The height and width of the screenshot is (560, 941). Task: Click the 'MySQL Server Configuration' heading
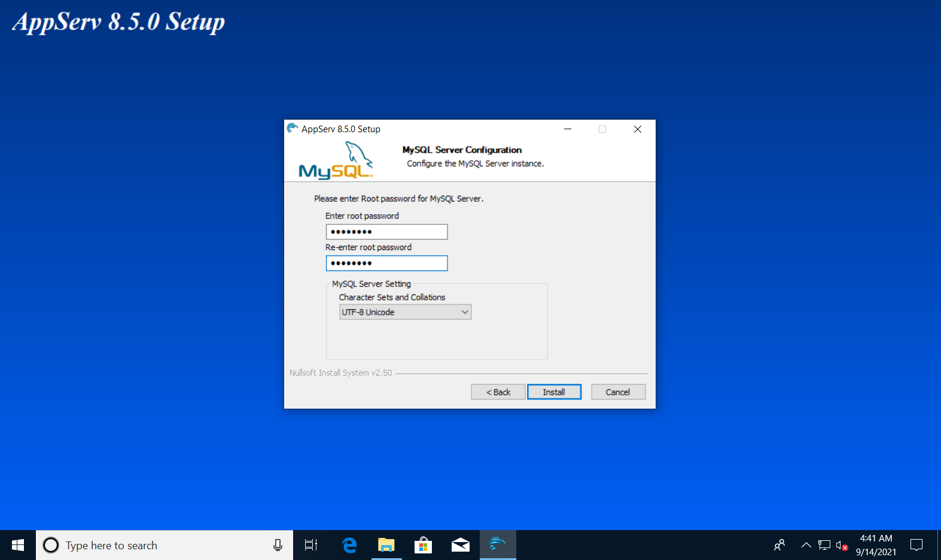(x=462, y=150)
